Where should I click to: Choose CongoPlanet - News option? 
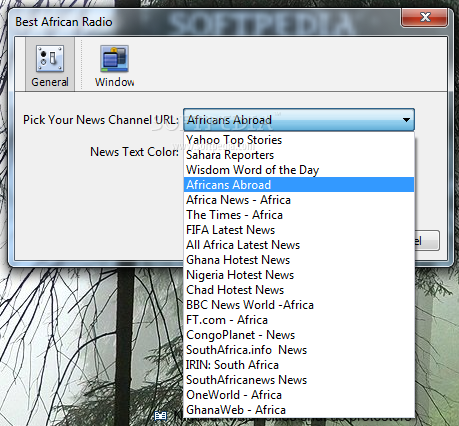coord(299,335)
